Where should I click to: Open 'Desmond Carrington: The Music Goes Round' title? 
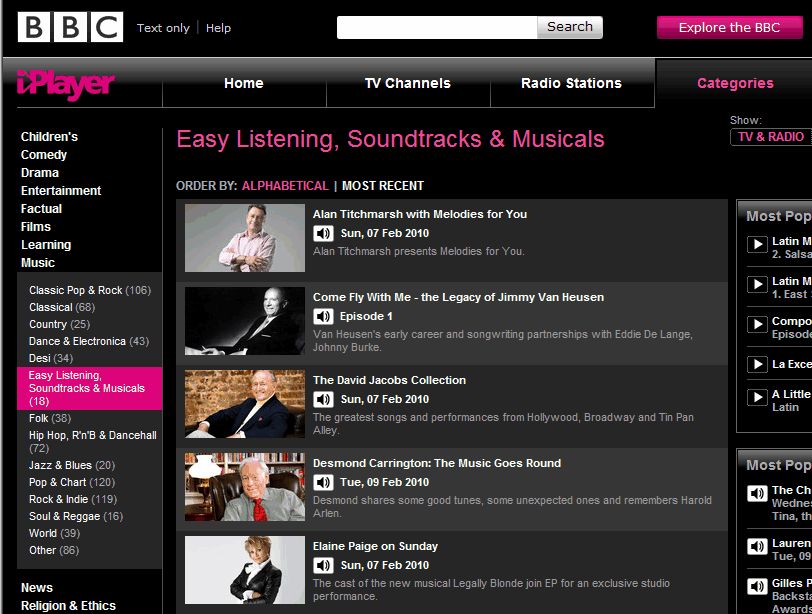pyautogui.click(x=437, y=463)
